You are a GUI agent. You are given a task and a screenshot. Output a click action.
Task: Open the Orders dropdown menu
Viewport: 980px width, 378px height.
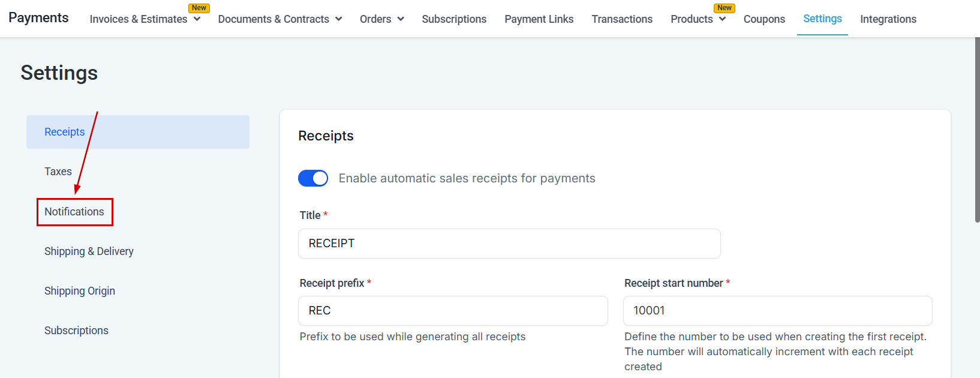[x=381, y=19]
